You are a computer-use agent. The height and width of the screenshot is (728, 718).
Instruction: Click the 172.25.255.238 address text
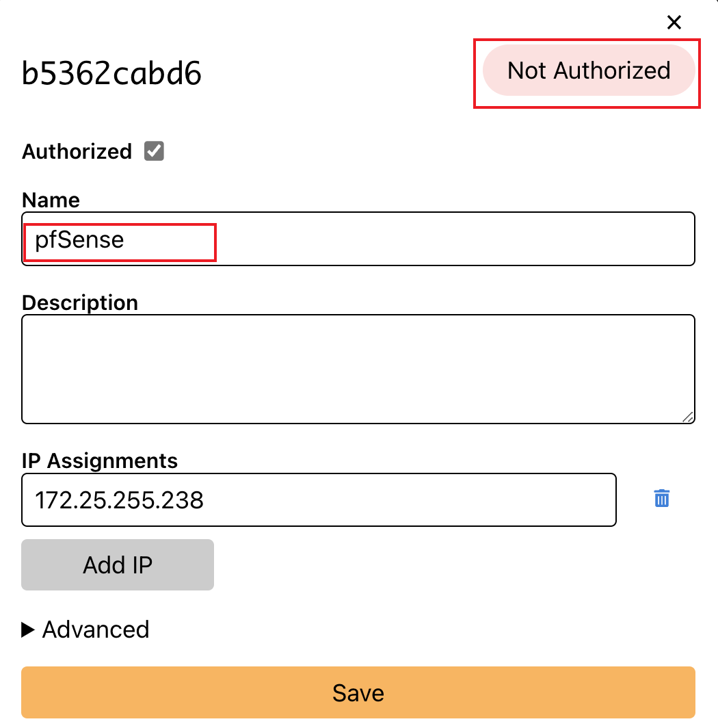pos(120,500)
